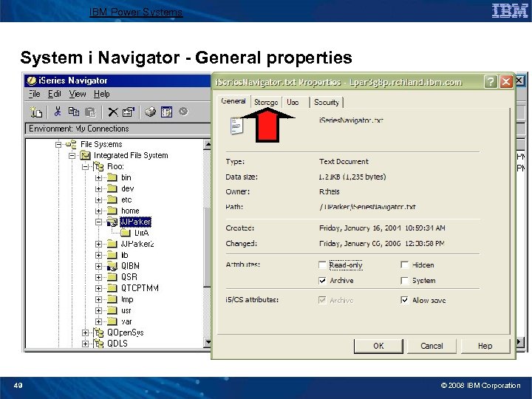
Task: Click the QDLS file system icon
Action: 98,344
